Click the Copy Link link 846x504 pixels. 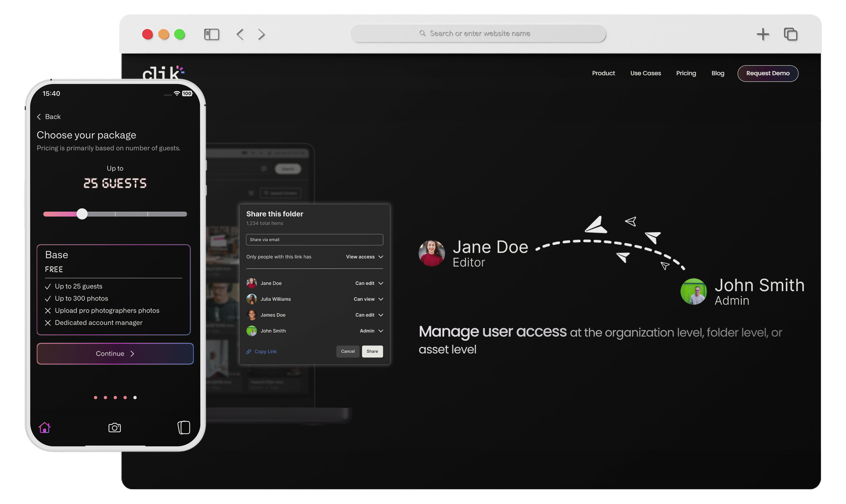265,352
